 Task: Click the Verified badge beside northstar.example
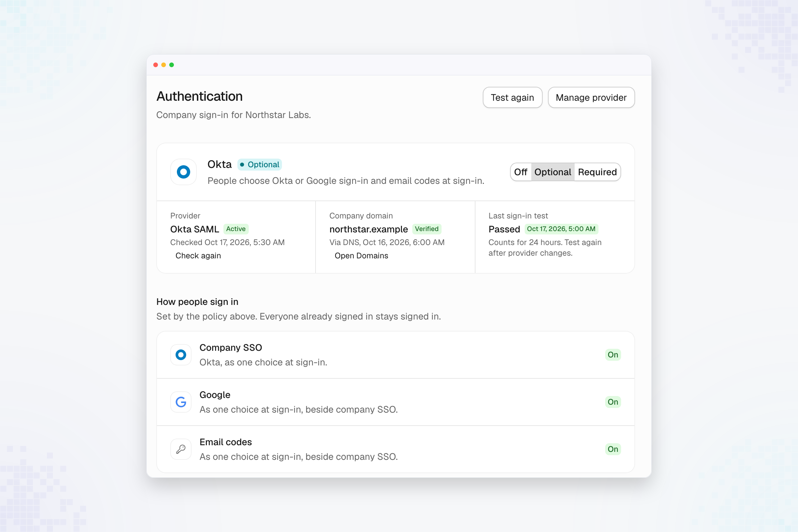point(427,229)
